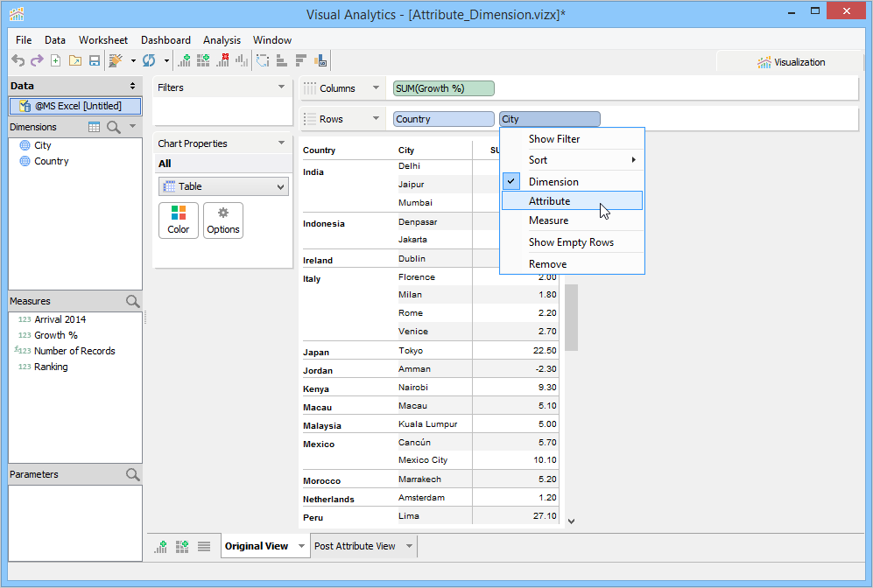Click the view data table icon in Dimensions
The height and width of the screenshot is (588, 873).
tap(94, 128)
